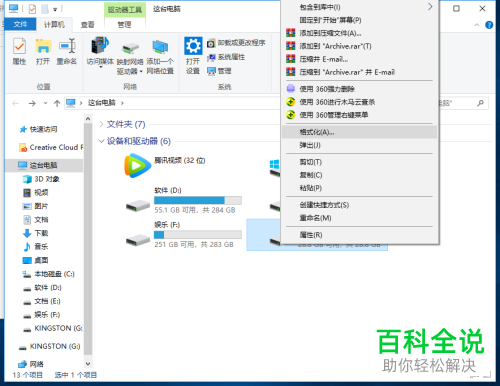
Task: Open 文档 folder in sidebar
Action: click(x=36, y=219)
